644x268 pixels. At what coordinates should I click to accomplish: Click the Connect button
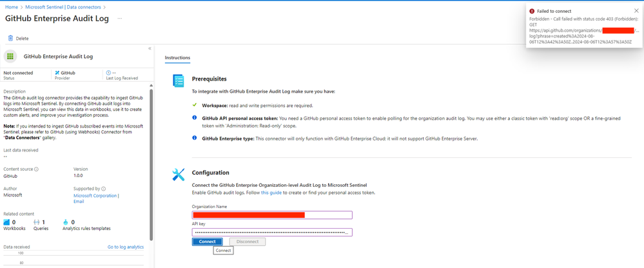click(x=207, y=242)
